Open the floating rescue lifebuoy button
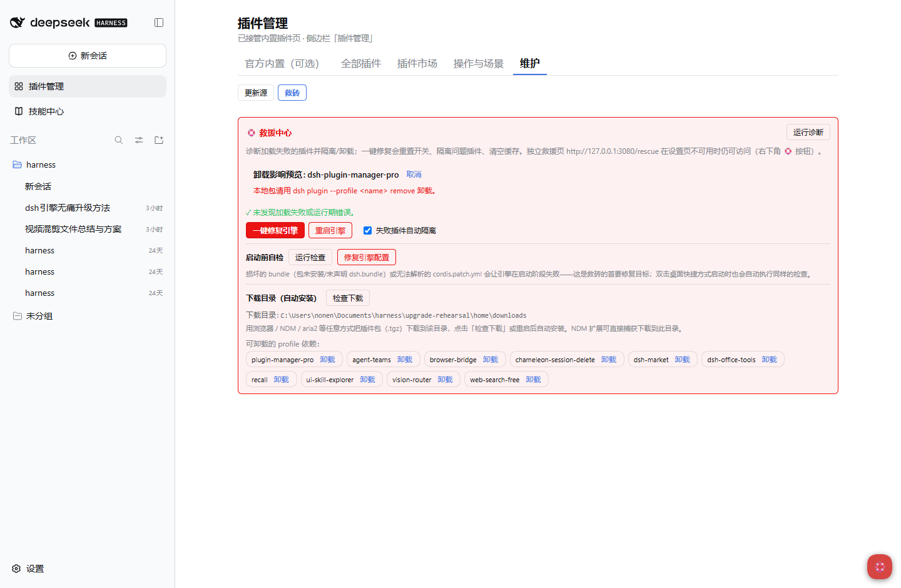Screen dimensions: 901x588 (x=880, y=567)
